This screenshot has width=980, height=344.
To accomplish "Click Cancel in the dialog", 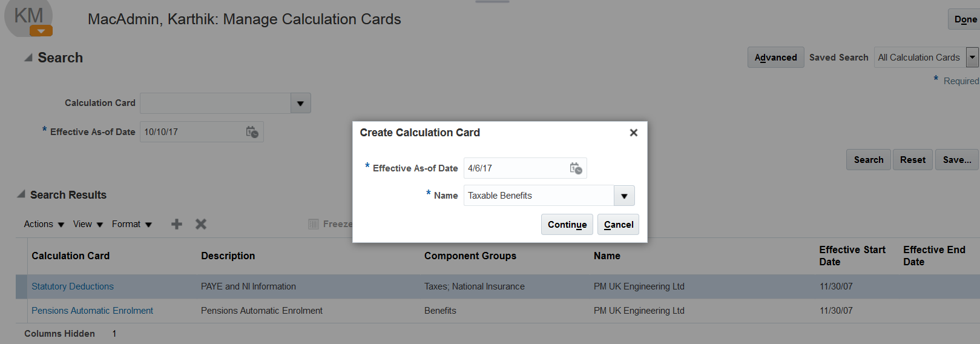I will (618, 225).
